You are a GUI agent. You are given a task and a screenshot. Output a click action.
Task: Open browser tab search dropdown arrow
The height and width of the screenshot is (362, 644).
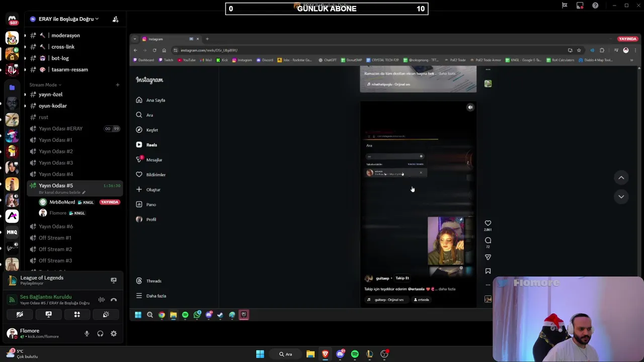[135, 39]
